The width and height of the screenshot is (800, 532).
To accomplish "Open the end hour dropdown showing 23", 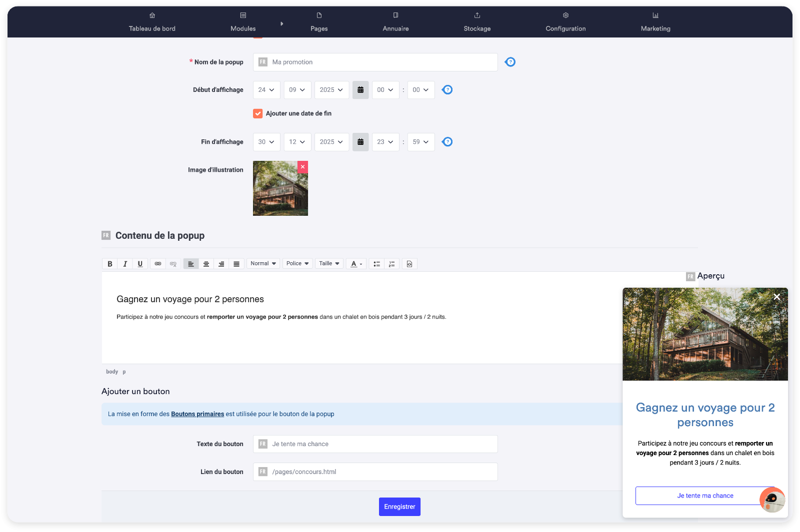I will (385, 142).
